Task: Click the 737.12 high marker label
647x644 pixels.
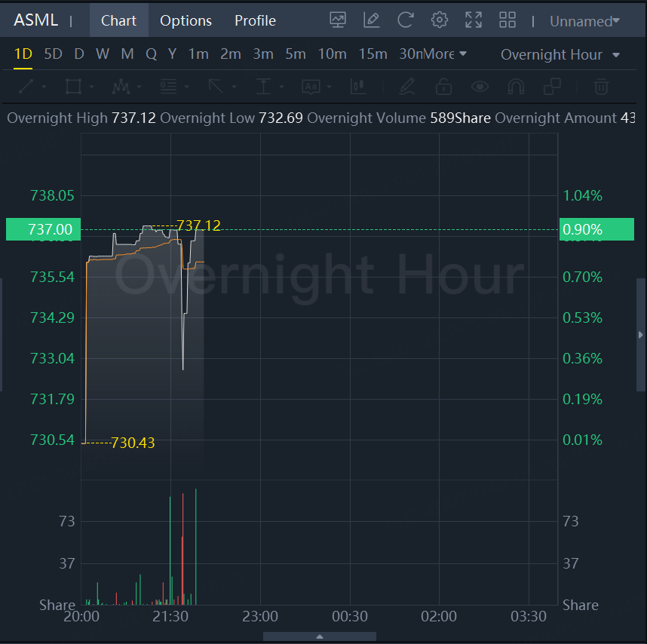Action: 198,225
